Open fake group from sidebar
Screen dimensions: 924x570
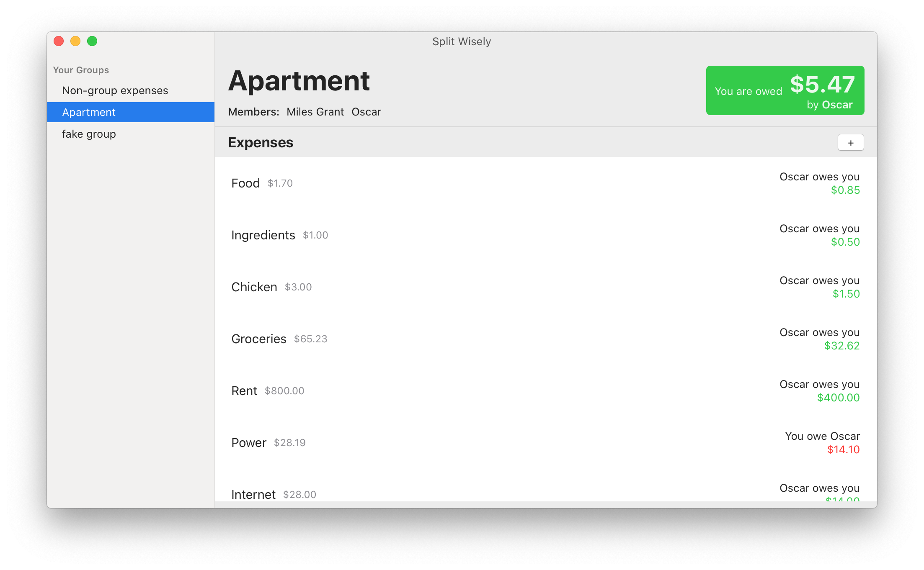pyautogui.click(x=89, y=134)
